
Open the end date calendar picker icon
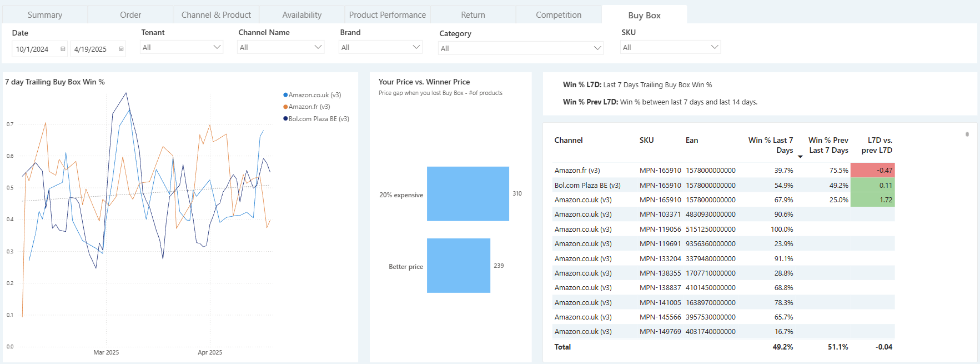121,49
